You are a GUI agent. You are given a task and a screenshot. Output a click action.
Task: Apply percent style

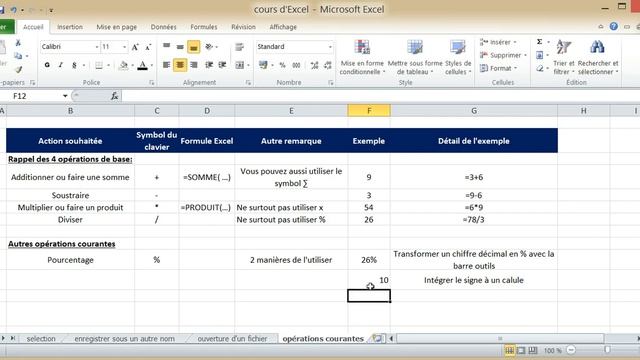pos(282,65)
